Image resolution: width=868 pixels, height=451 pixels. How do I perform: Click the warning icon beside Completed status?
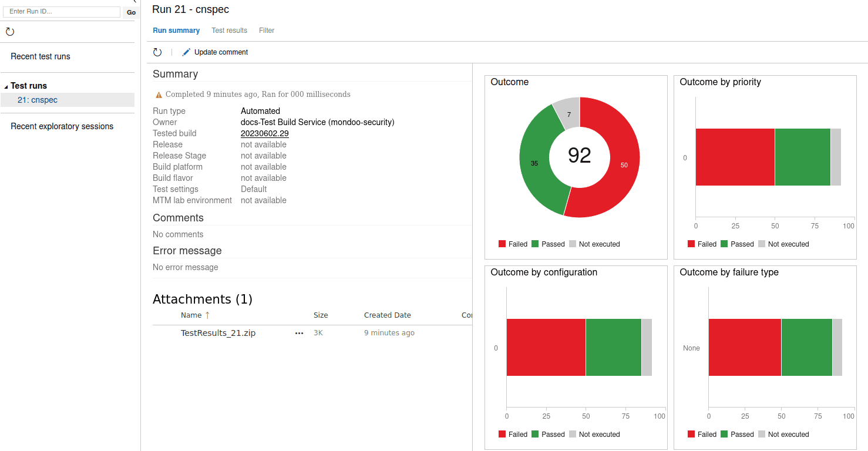coord(159,95)
